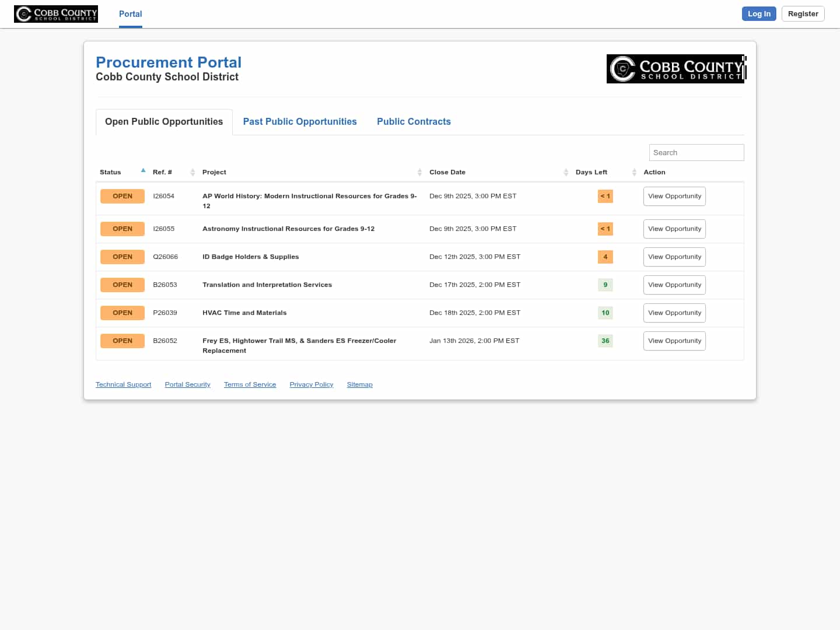Click the Cobb County logo in top navbar
Viewport: 840px width, 630px height.
click(56, 14)
